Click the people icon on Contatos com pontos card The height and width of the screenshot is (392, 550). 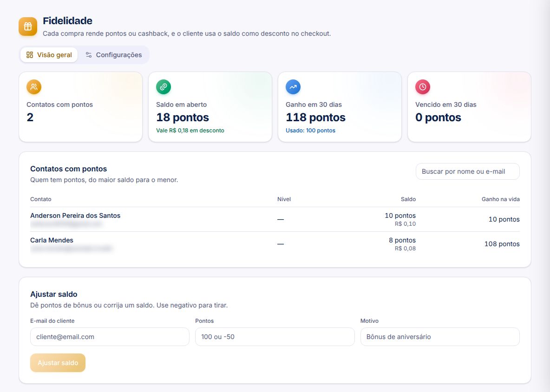click(34, 87)
